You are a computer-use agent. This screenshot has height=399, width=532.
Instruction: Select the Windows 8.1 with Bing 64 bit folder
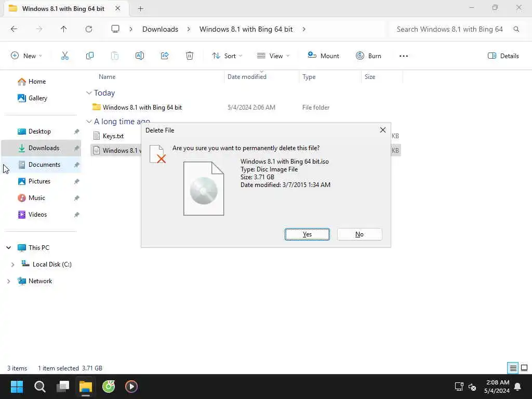pos(142,107)
